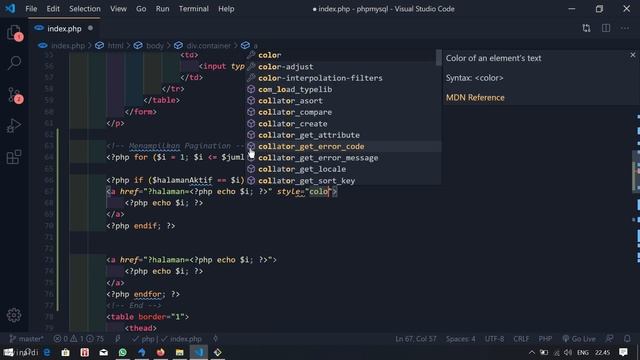Viewport: 640px width, 360px height.
Task: Open the Microsoft Store taskbar icon
Action: tap(65, 352)
